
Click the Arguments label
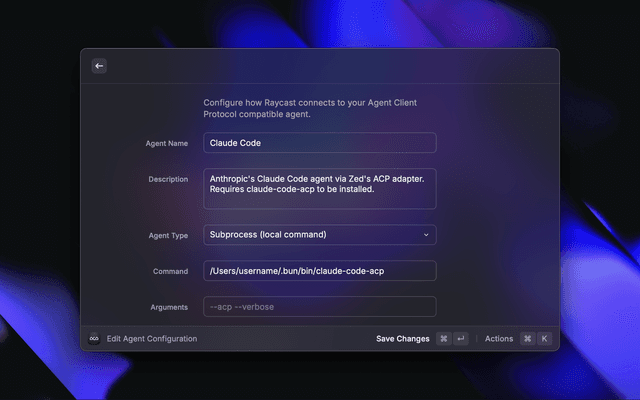(167, 308)
